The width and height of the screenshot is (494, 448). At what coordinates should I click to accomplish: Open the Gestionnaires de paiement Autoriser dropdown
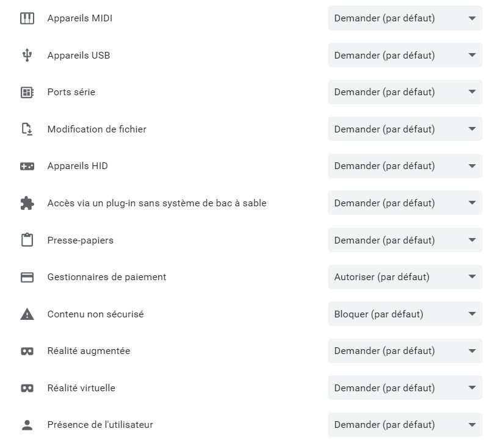[x=404, y=277]
